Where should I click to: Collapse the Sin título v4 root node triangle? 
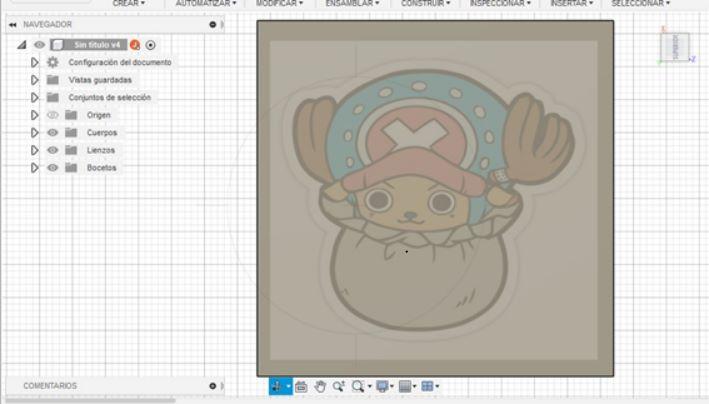coord(22,45)
